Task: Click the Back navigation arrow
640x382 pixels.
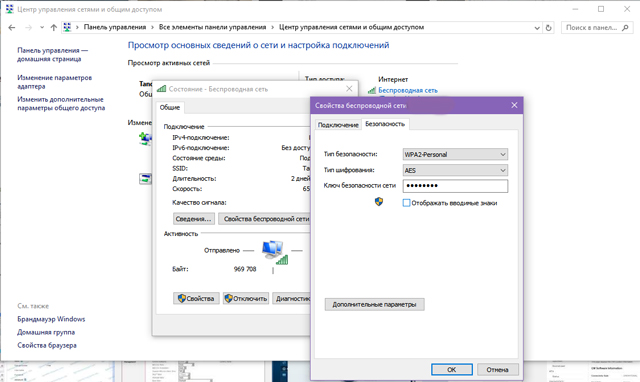Action: coord(12,27)
